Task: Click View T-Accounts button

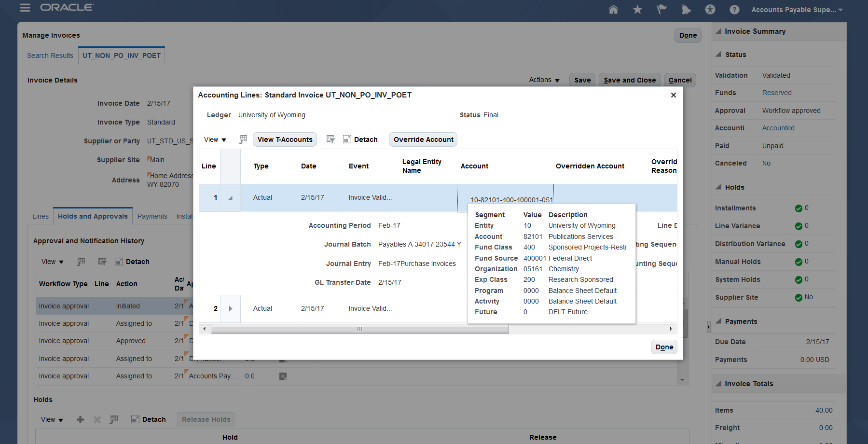Action: (x=285, y=139)
